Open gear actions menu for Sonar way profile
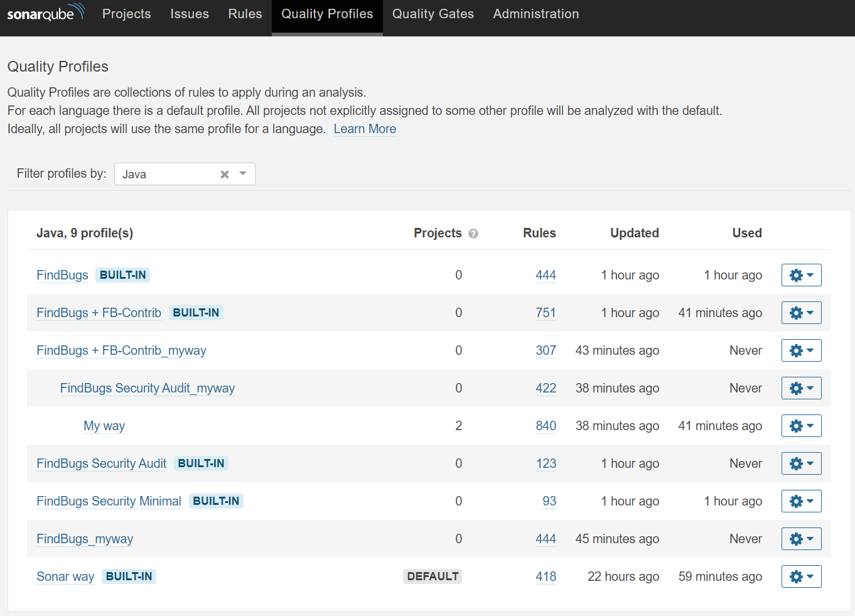The width and height of the screenshot is (855, 616). [x=801, y=576]
